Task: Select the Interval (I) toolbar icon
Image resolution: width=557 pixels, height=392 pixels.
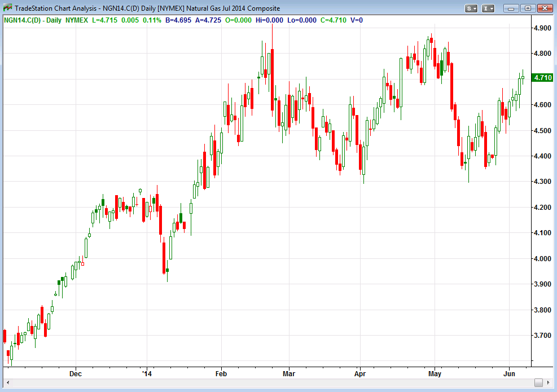Action: pyautogui.click(x=485, y=8)
